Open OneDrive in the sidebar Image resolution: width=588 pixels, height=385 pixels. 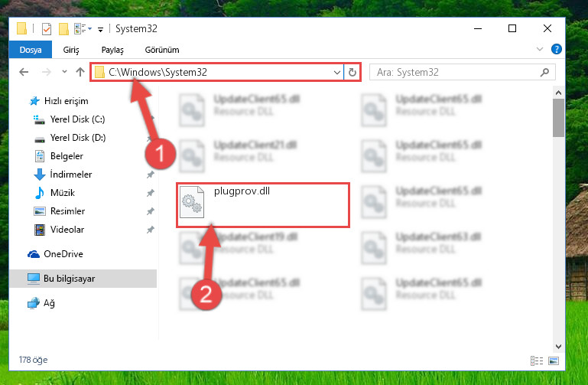(63, 254)
